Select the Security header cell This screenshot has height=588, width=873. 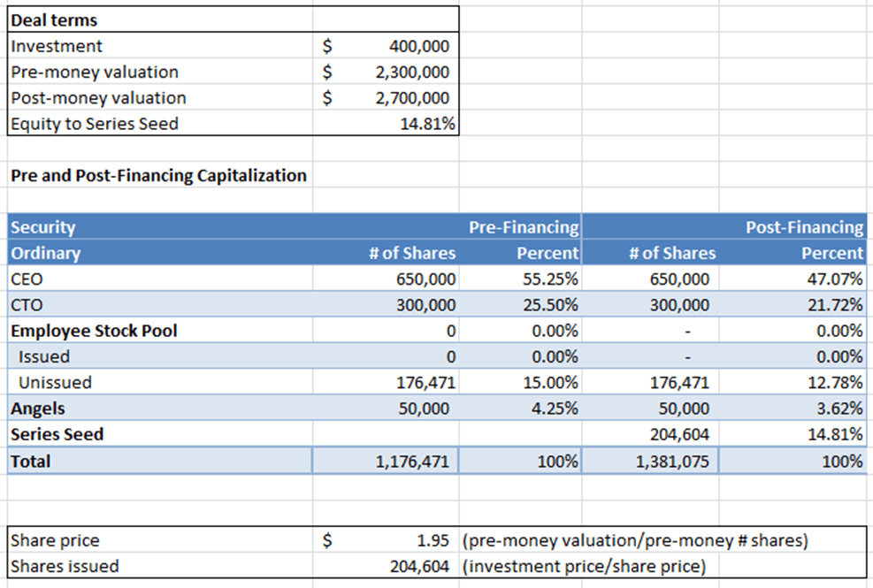(160, 226)
